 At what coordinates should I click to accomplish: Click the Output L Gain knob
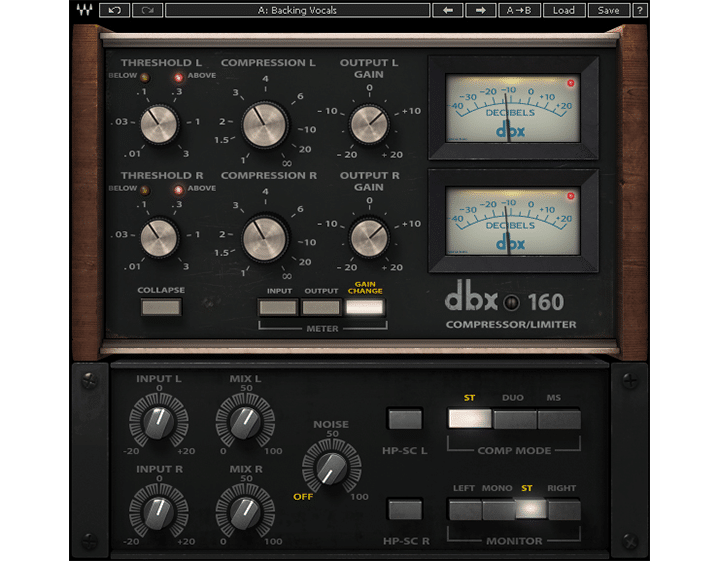369,124
